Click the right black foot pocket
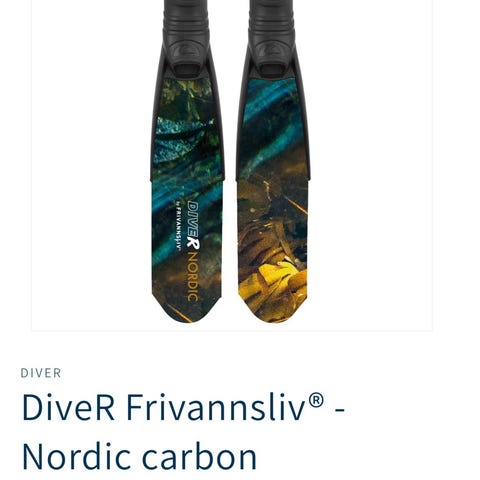This screenshot has width=480, height=480. pyautogui.click(x=272, y=37)
